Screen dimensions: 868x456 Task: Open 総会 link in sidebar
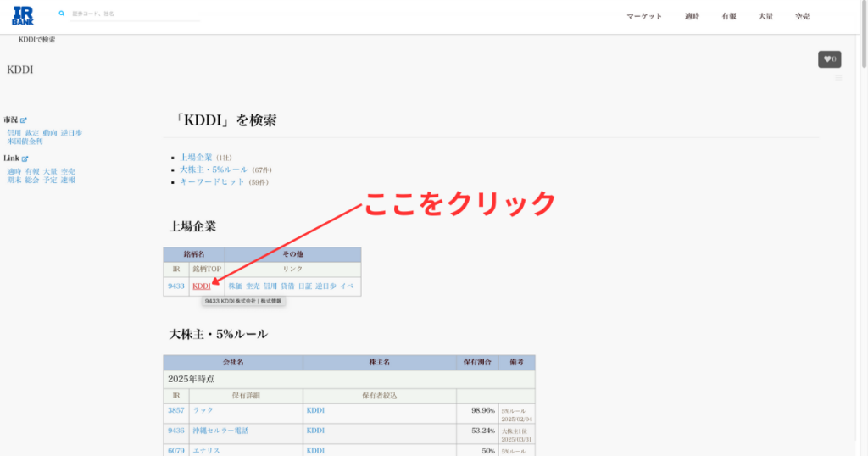pyautogui.click(x=32, y=180)
